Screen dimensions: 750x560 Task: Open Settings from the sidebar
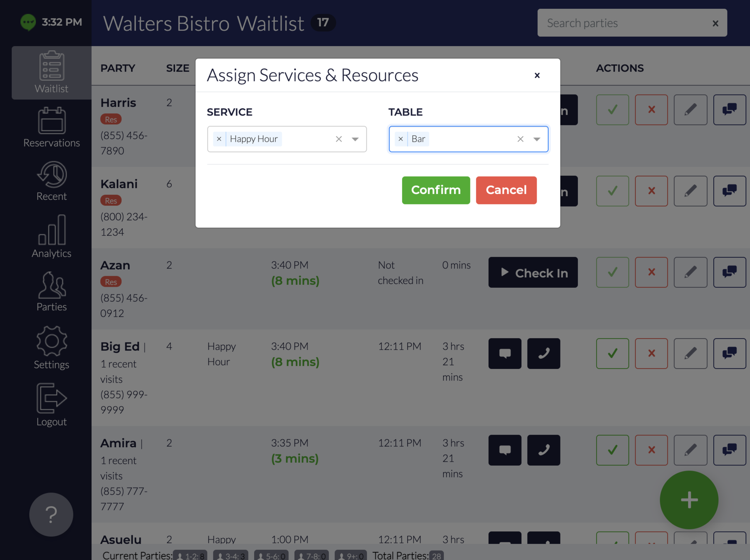click(51, 348)
